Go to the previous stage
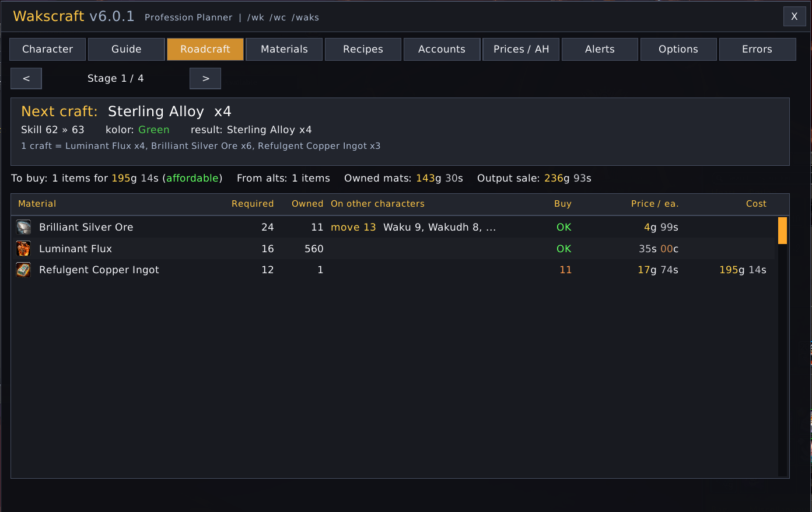Image resolution: width=812 pixels, height=512 pixels. click(26, 78)
